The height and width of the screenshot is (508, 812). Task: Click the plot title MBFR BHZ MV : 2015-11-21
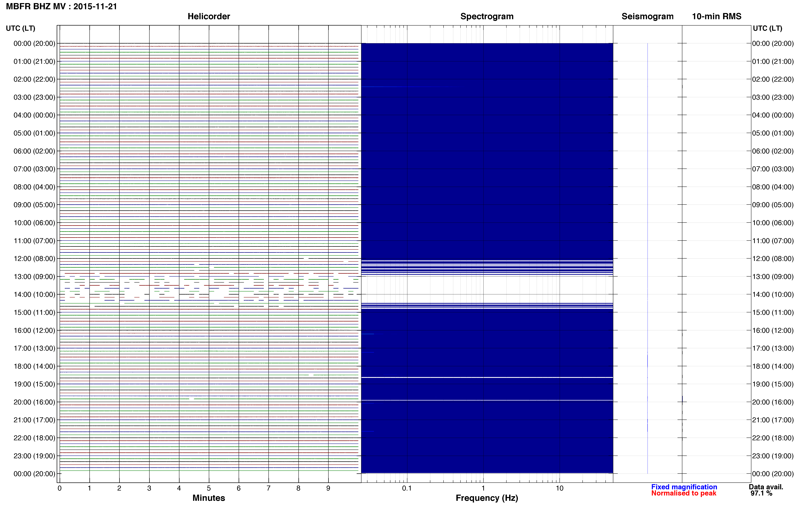[61, 6]
